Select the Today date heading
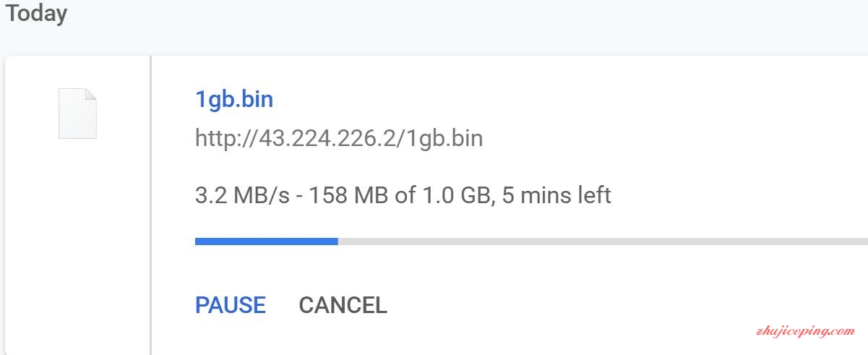 [x=37, y=13]
